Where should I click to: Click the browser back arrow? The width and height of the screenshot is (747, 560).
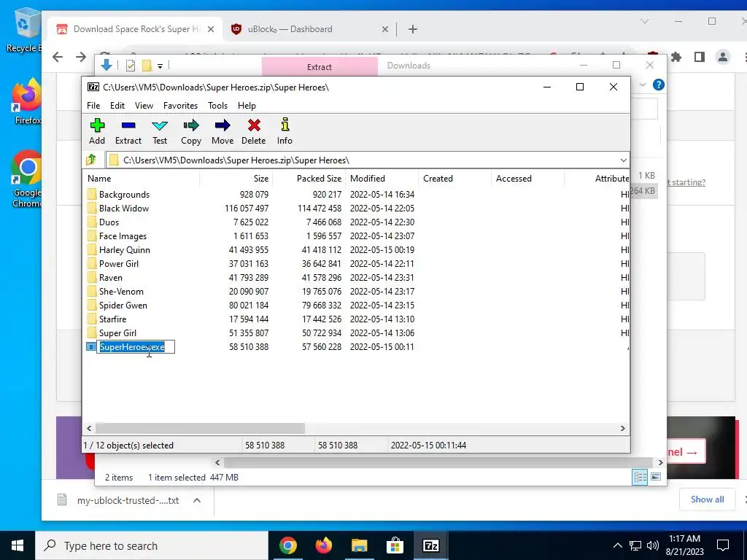pos(58,57)
